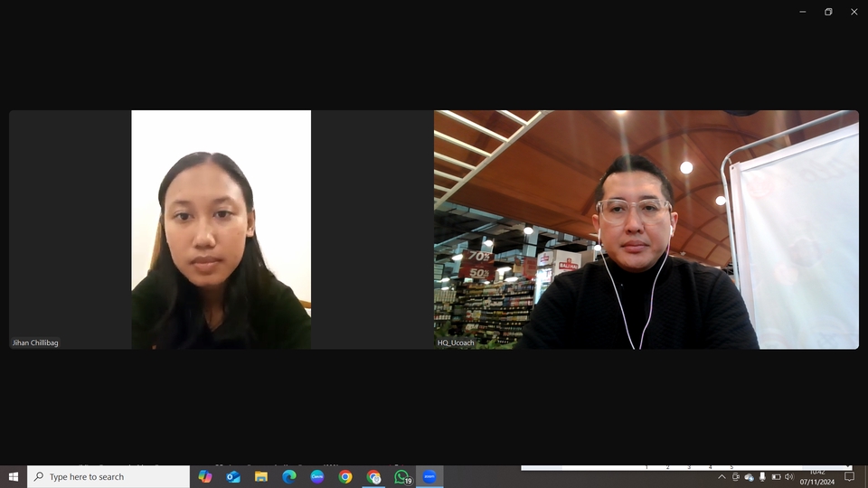868x488 pixels.
Task: Select the HQ_Ucoach video tile
Action: pos(646,230)
